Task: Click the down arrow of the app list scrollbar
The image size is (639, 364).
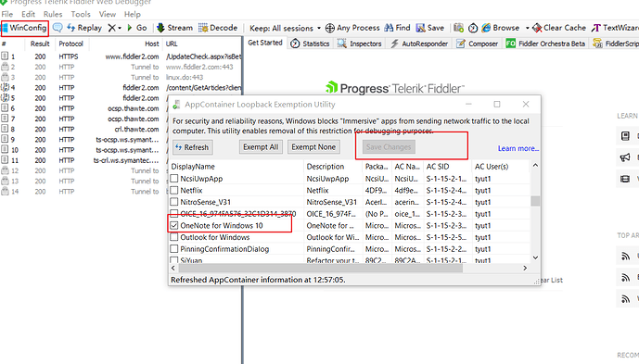Action: click(x=535, y=257)
